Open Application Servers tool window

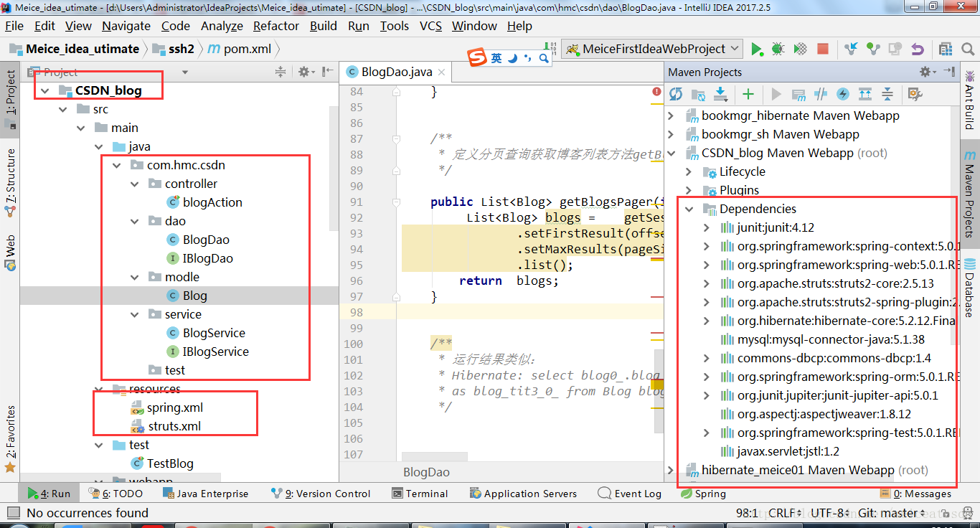point(523,494)
